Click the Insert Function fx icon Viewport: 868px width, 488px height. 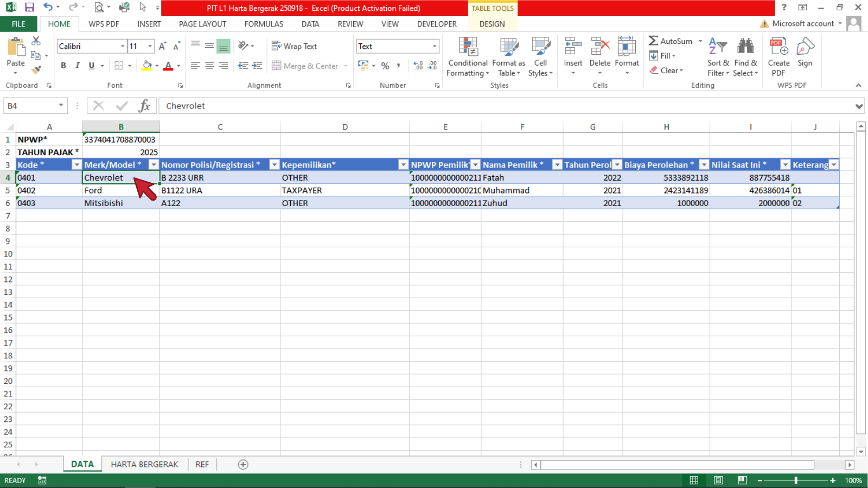pos(144,106)
